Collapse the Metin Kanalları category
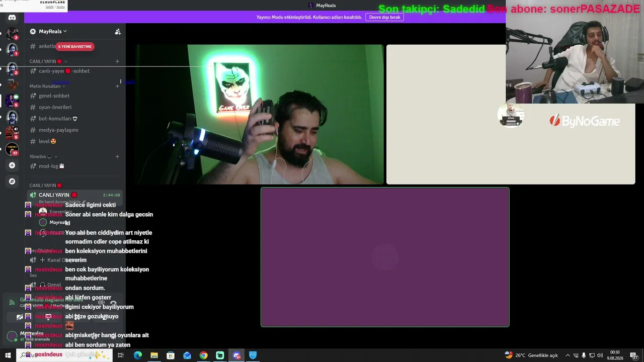The height and width of the screenshot is (362, 644). 47,86
